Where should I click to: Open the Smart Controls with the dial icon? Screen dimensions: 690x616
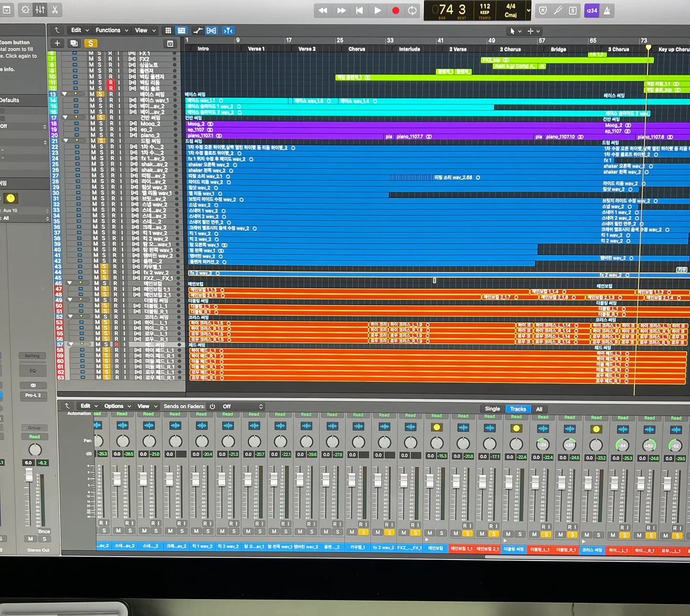click(25, 10)
